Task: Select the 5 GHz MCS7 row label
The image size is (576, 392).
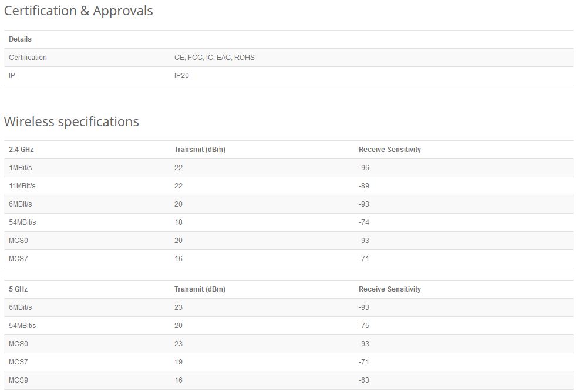Action: [18, 362]
